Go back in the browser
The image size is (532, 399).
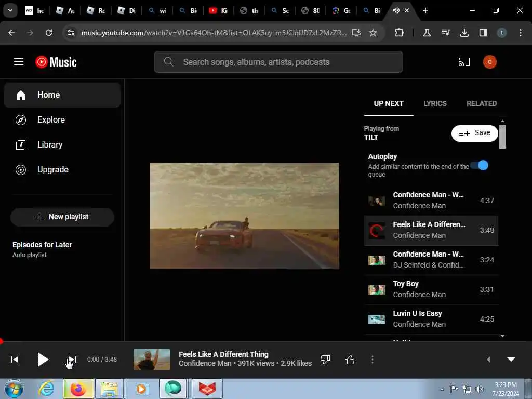(11, 33)
